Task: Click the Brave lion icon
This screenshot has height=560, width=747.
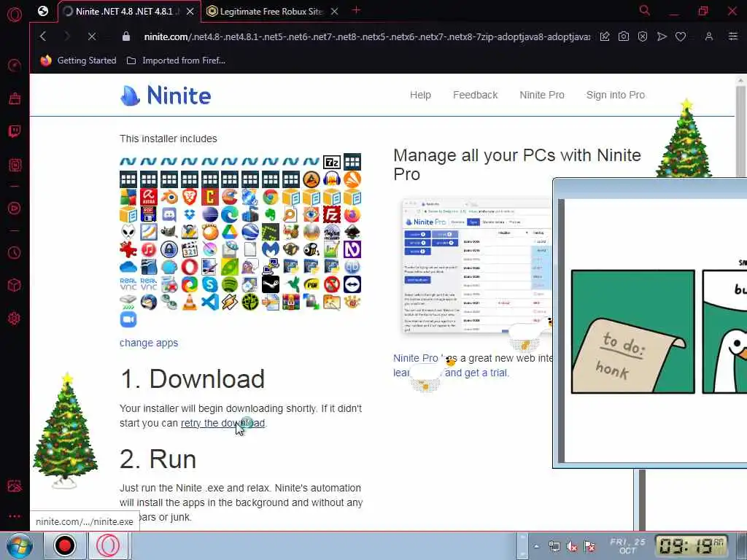Action: [x=189, y=197]
